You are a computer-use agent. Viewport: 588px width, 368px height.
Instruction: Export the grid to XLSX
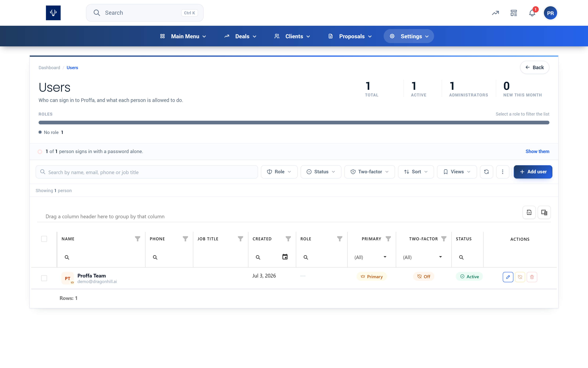[x=529, y=213]
